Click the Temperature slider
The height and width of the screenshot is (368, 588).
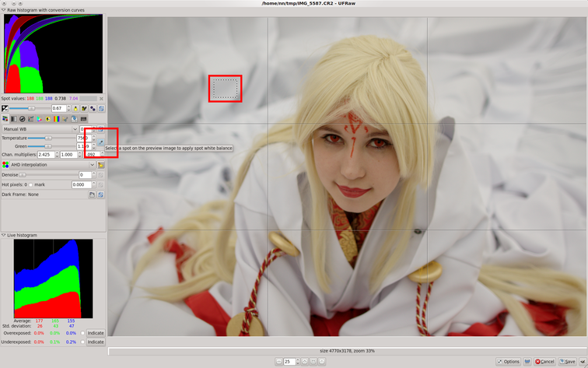[50, 138]
